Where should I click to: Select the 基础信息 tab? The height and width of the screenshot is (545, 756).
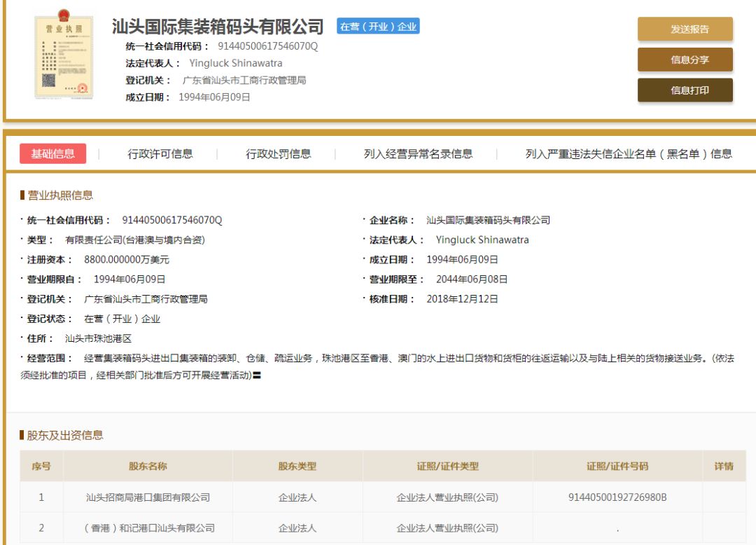click(x=53, y=154)
